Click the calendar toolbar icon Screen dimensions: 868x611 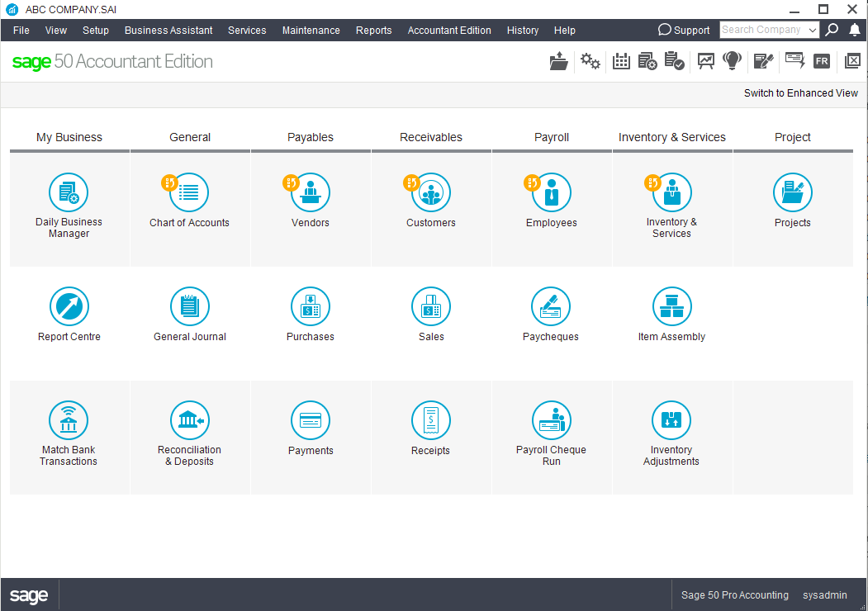click(x=621, y=61)
